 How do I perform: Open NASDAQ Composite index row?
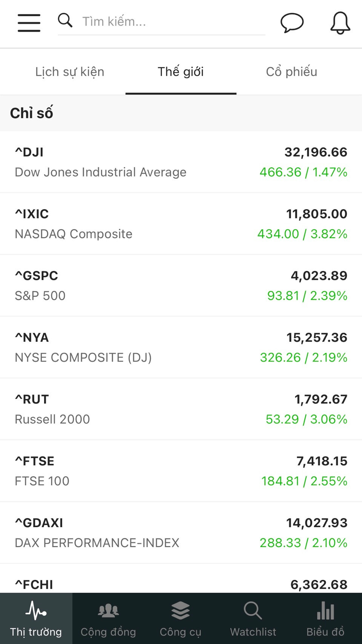[181, 224]
